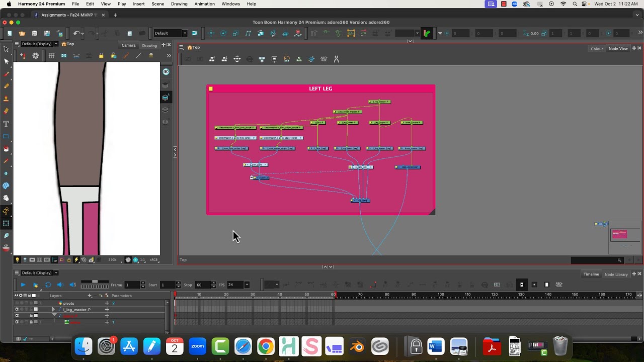The height and width of the screenshot is (362, 644).
Task: Open the Animation menu
Action: [204, 4]
